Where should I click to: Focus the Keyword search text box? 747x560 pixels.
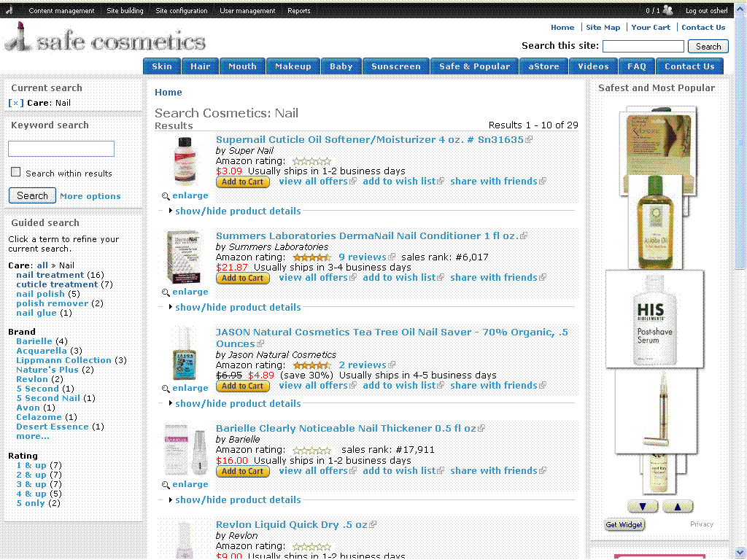coord(61,149)
